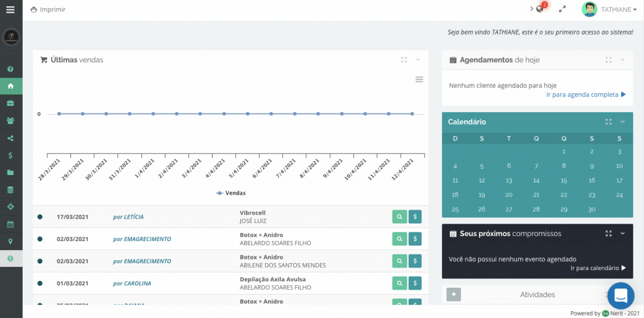Image resolution: width=644 pixels, height=318 pixels.
Task: Open the calendar icon in the sidebar
Action: [11, 224]
